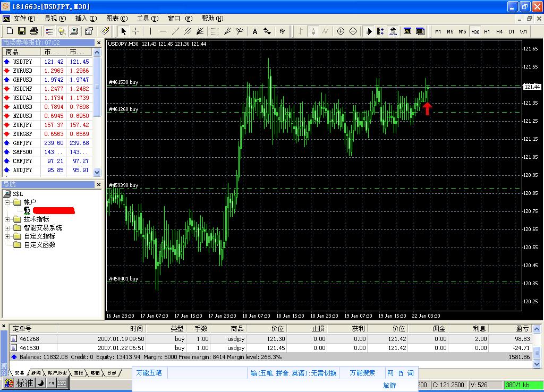Expand the 智能交易系统 tree node
The height and width of the screenshot is (392, 544).
[7, 228]
